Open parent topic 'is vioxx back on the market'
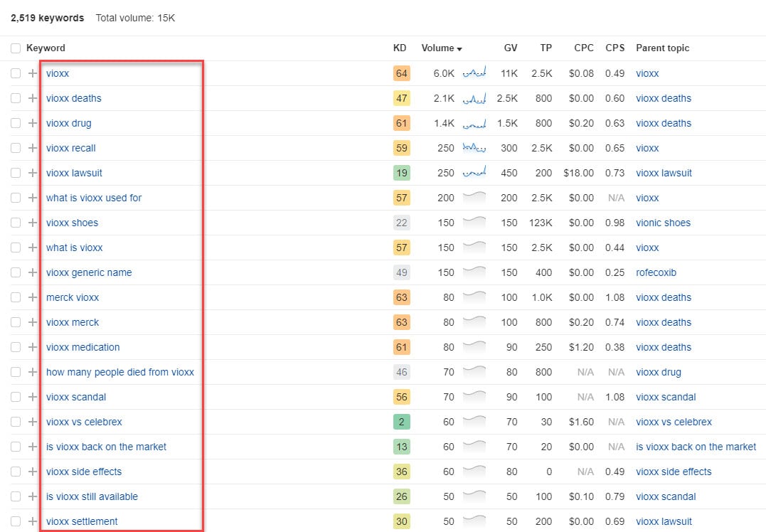 tap(696, 447)
